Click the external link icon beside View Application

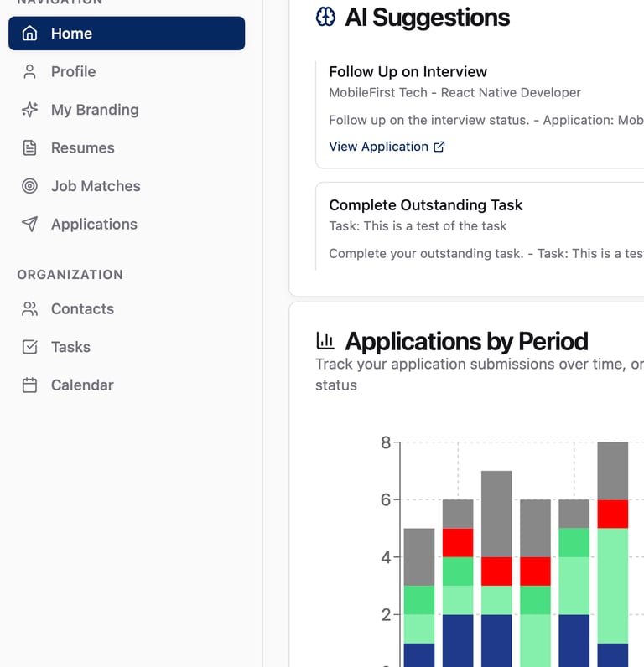point(439,147)
